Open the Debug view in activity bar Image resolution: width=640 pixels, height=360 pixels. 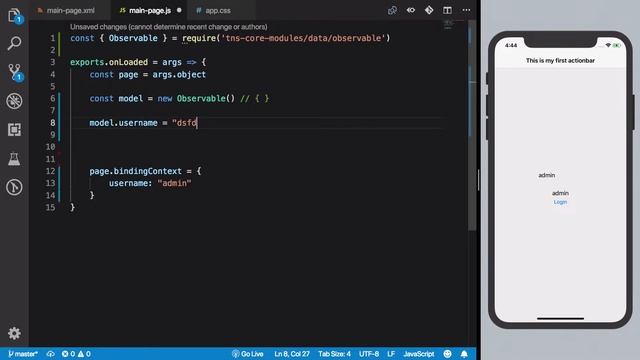pos(14,101)
